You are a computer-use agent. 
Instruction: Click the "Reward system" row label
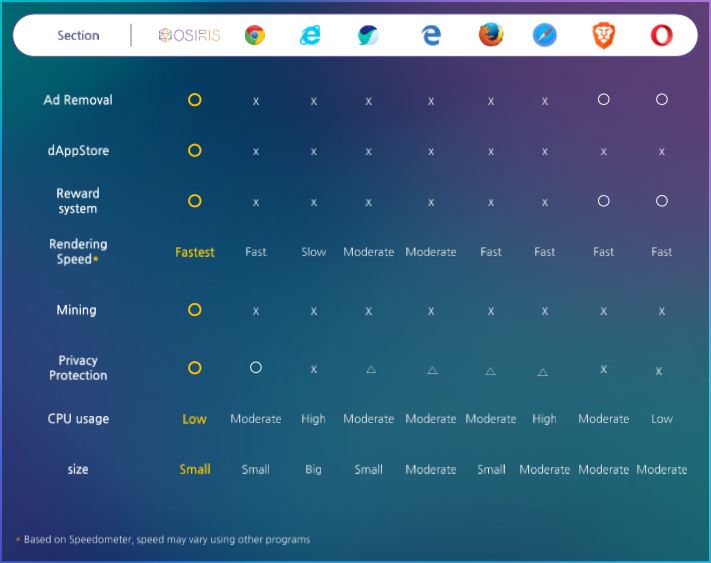pos(78,201)
